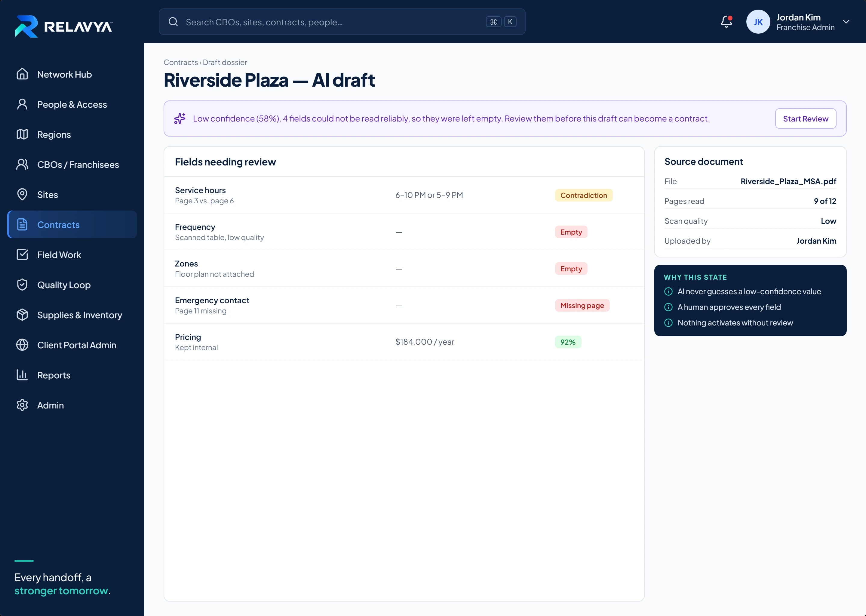Click the Quality Loop shield icon
866x616 pixels.
coord(22,285)
